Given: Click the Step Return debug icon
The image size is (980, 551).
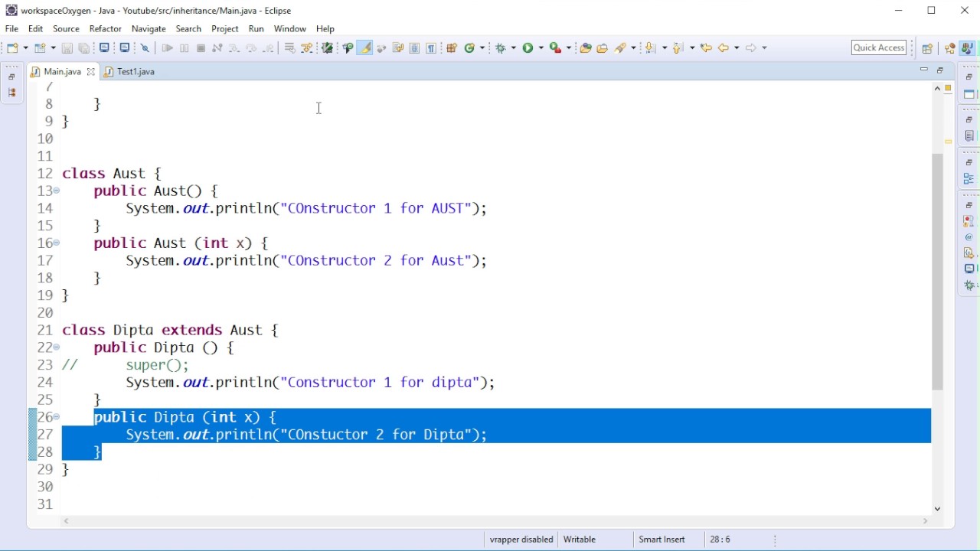Looking at the screenshot, I should [269, 47].
